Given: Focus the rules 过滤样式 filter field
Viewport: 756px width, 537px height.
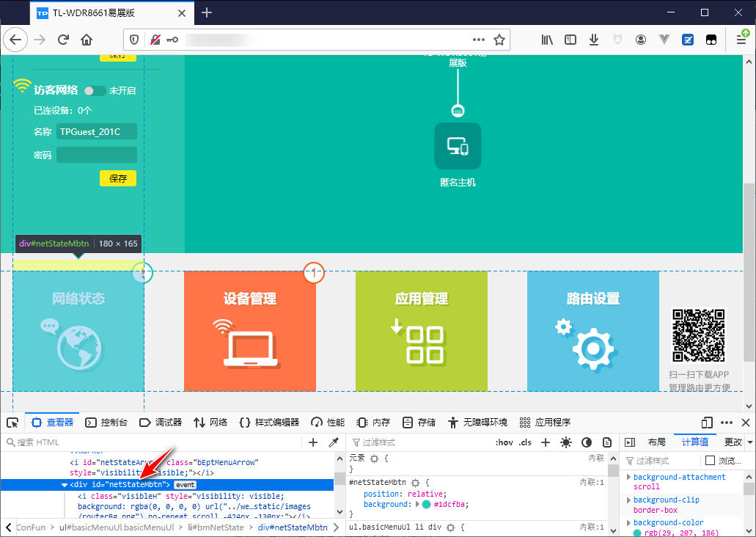Looking at the screenshot, I should pyautogui.click(x=419, y=442).
